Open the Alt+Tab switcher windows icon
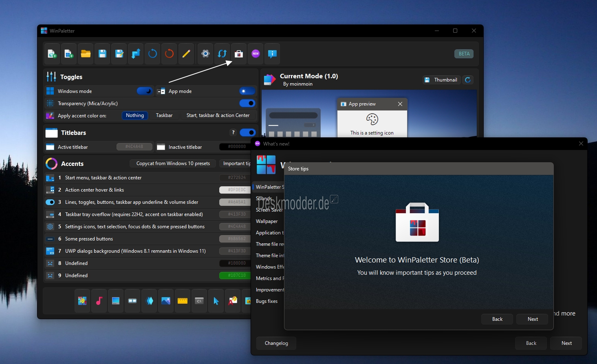This screenshot has width=597, height=364. pyautogui.click(x=132, y=301)
